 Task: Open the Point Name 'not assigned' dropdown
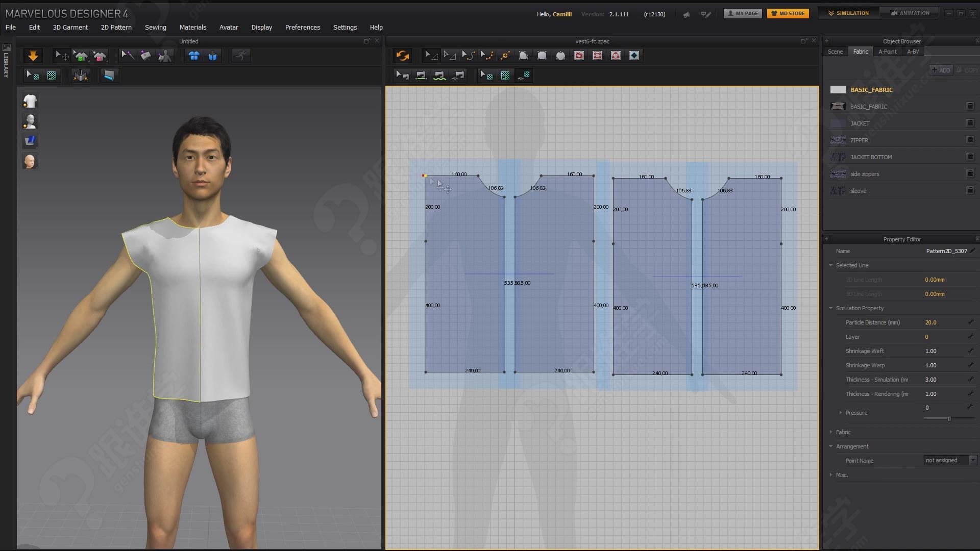(x=950, y=460)
